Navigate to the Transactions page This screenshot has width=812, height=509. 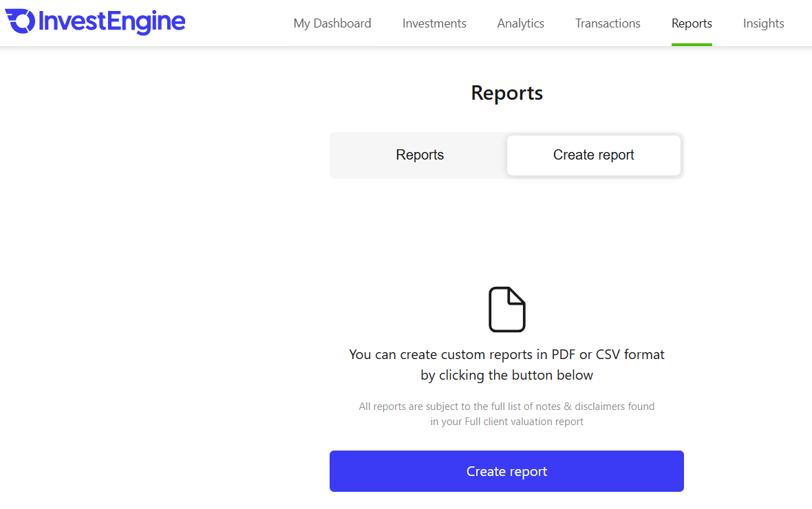608,23
